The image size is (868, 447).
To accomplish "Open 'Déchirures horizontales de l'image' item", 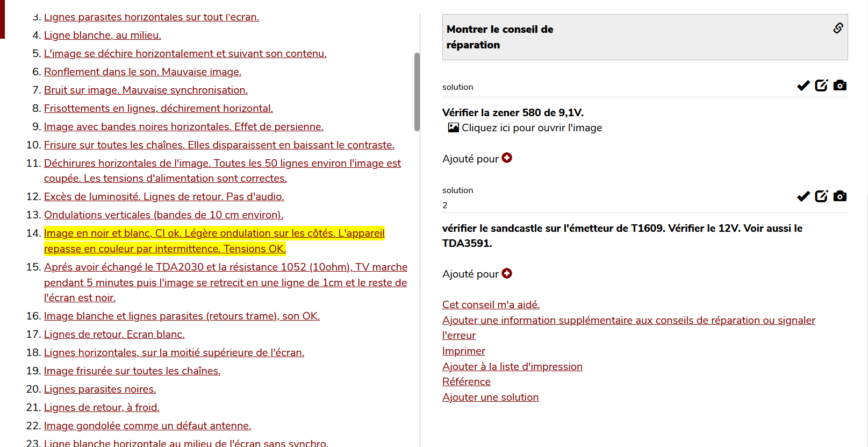I will 222,171.
